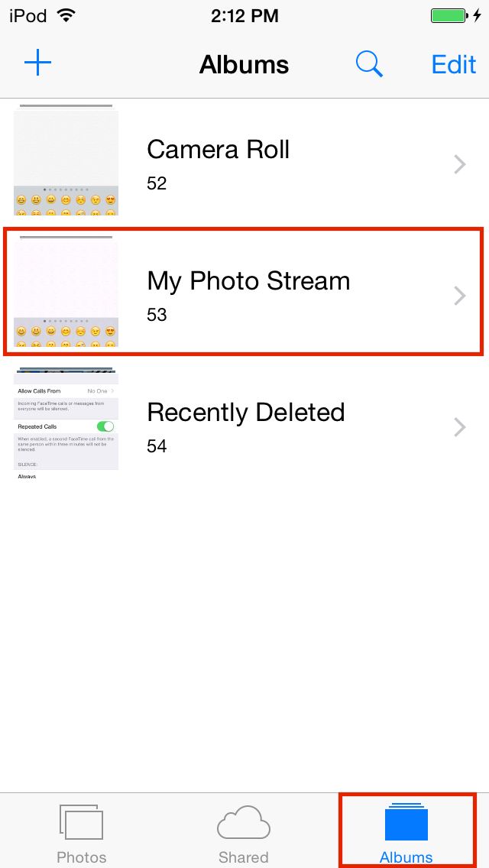
Task: Open the Camera Roll album thumbnail
Action: pos(66,160)
